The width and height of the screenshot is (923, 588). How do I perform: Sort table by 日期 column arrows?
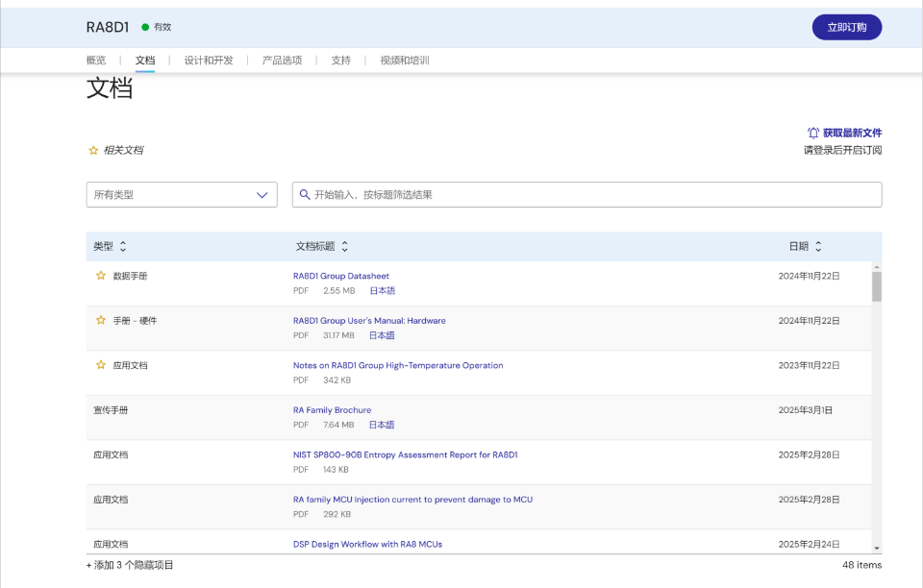tap(818, 246)
